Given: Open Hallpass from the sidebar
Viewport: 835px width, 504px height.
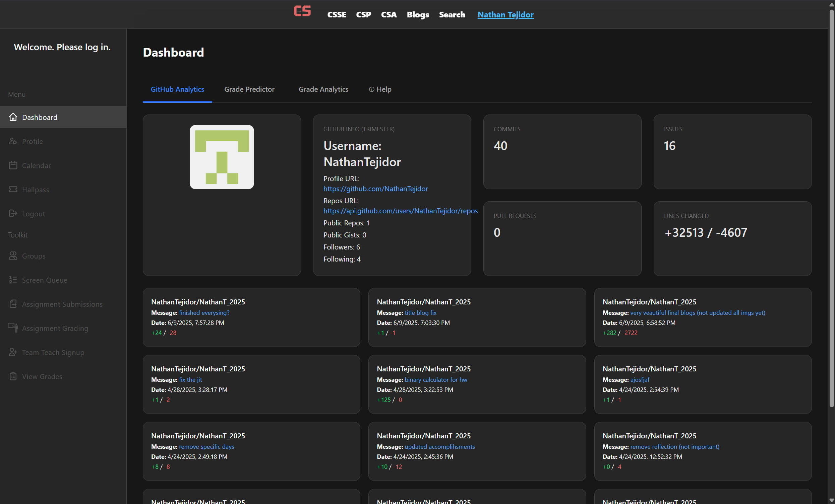Looking at the screenshot, I should [63, 189].
